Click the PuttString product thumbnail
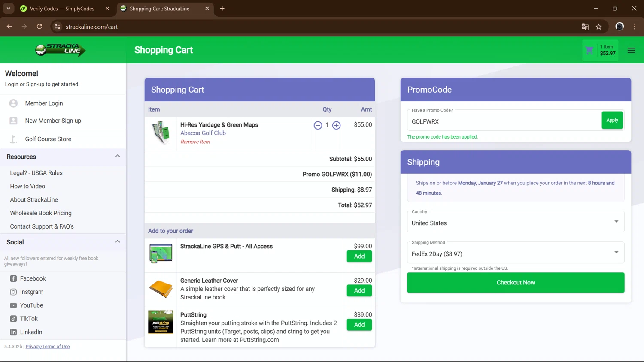644x362 pixels. [x=161, y=322]
